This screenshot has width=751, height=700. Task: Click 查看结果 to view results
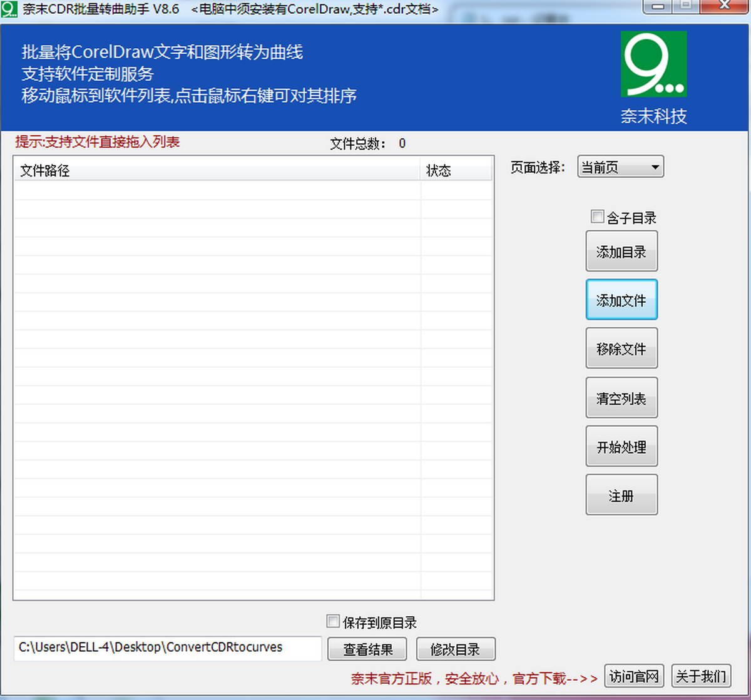(x=367, y=649)
